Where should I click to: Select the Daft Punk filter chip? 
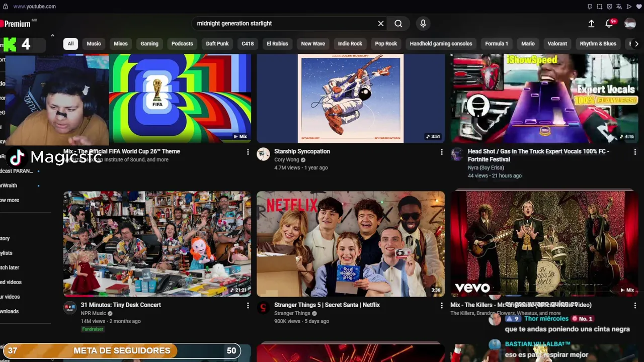pyautogui.click(x=217, y=44)
